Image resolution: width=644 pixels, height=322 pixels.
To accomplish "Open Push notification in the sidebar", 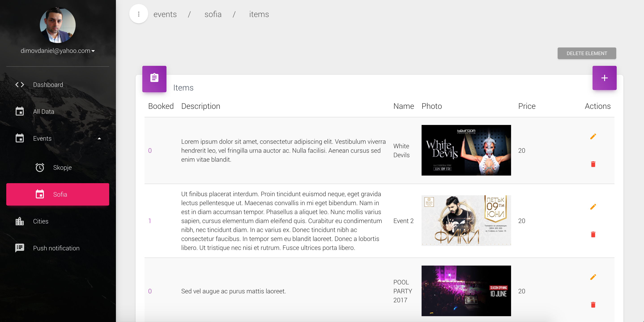I will click(56, 248).
